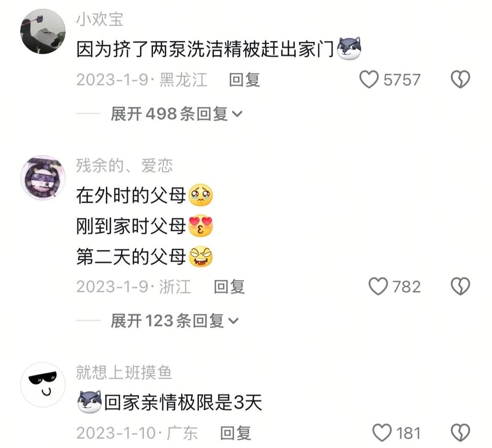Viewport: 492px width, 448px height.
Task: Expand 498 replies under 小欢宝's comment
Action: pyautogui.click(x=177, y=114)
